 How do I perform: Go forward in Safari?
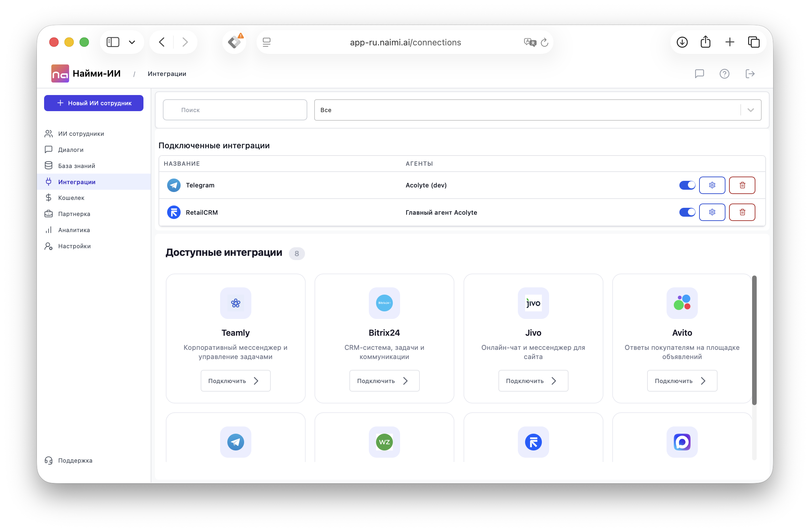click(x=185, y=42)
